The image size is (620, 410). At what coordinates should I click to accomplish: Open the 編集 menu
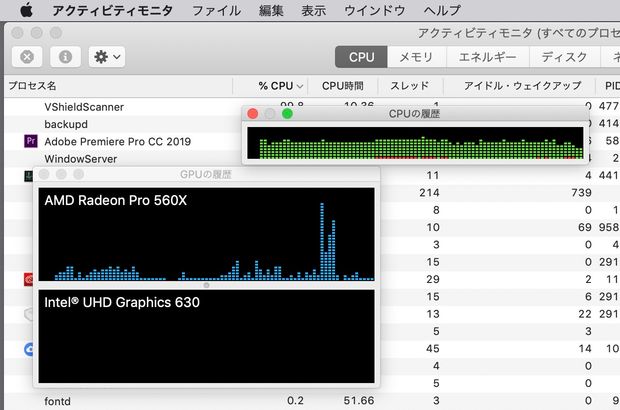point(271,10)
